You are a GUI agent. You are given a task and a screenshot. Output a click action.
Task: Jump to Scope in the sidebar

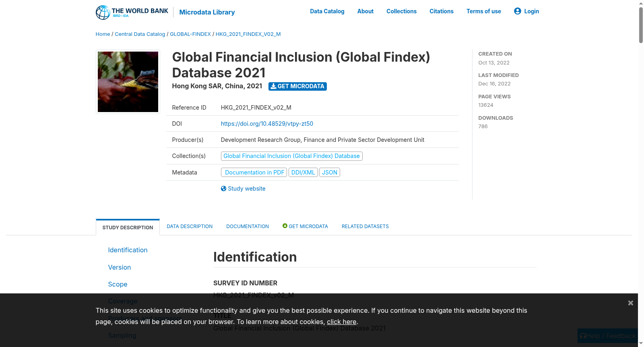pos(118,284)
